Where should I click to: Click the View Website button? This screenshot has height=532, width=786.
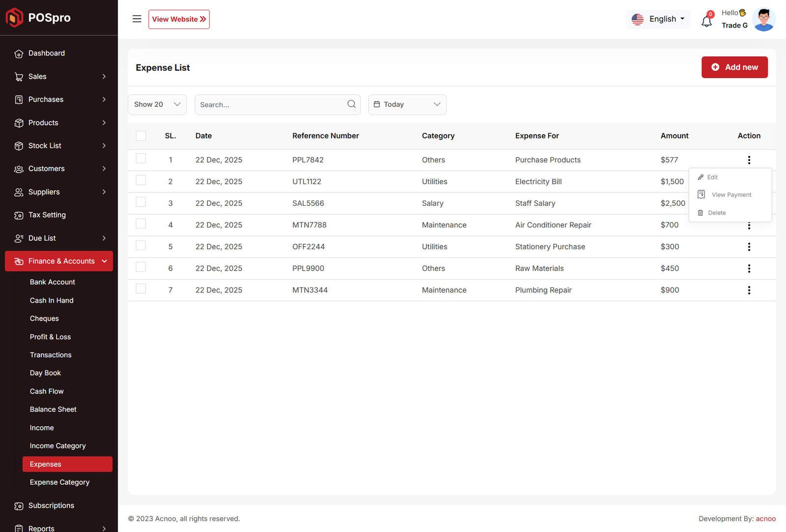[x=179, y=19]
